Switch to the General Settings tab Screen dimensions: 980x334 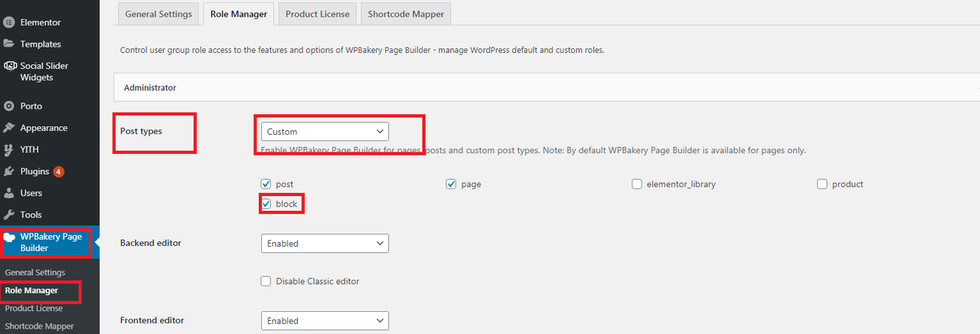157,14
